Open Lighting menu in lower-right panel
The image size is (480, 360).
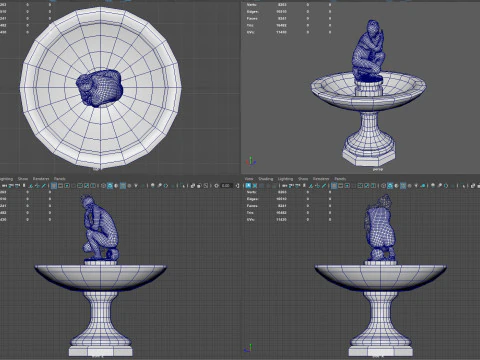285,179
